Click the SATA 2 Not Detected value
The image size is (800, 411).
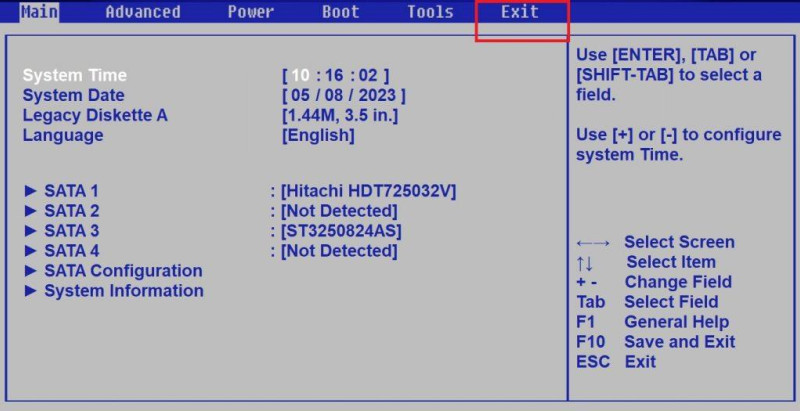tap(339, 211)
